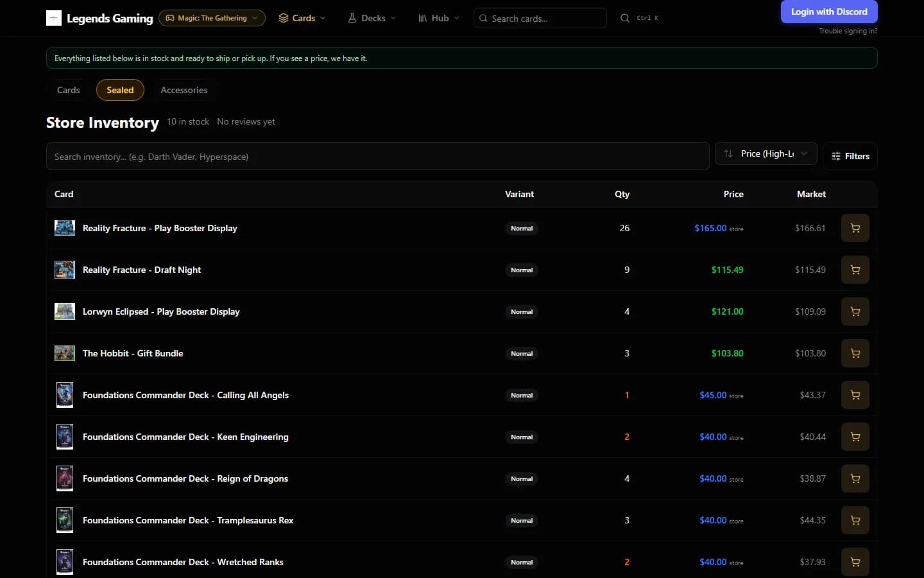Click the quantity 26 cell
The image size is (924, 578).
click(x=624, y=228)
